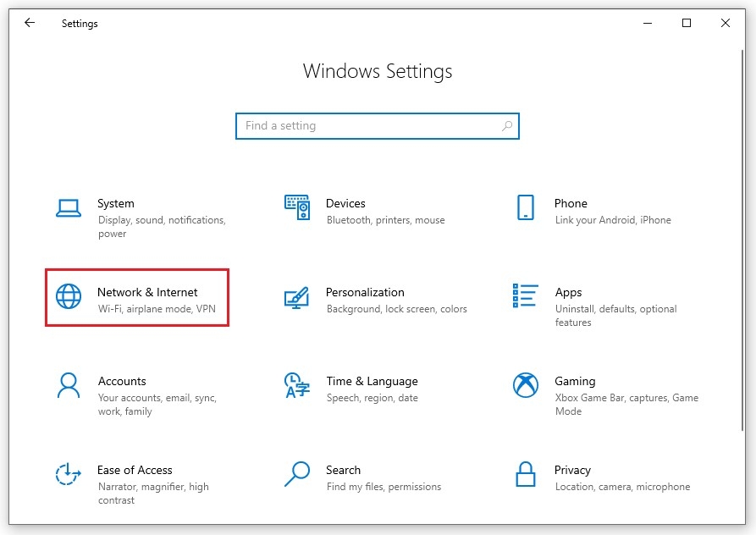Go back using the back arrow
The height and width of the screenshot is (535, 756).
coord(30,24)
